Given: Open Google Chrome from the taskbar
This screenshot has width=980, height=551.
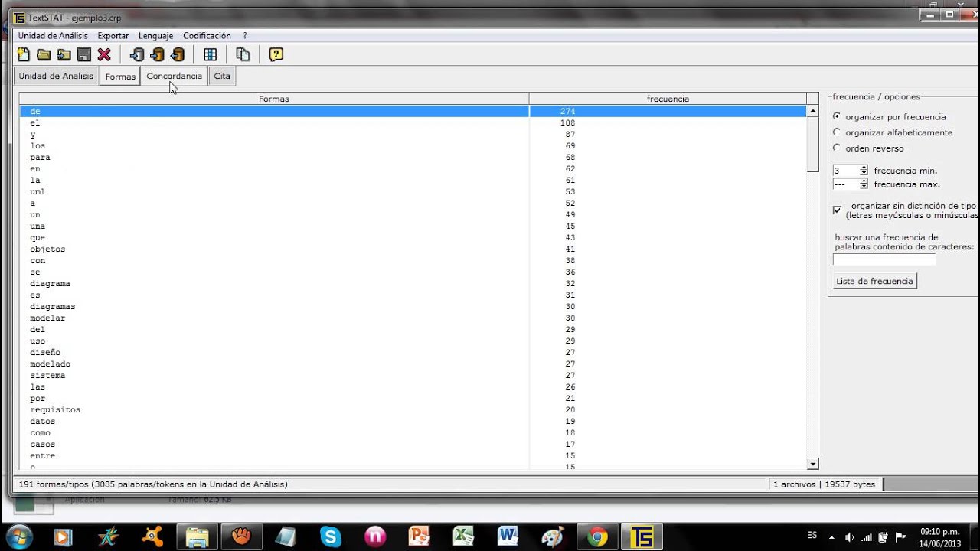Looking at the screenshot, I should coord(597,537).
